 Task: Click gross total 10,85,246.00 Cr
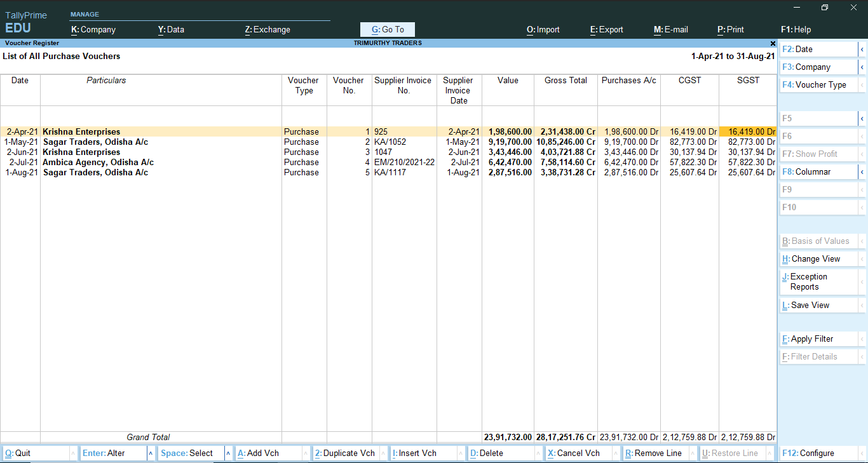click(566, 142)
